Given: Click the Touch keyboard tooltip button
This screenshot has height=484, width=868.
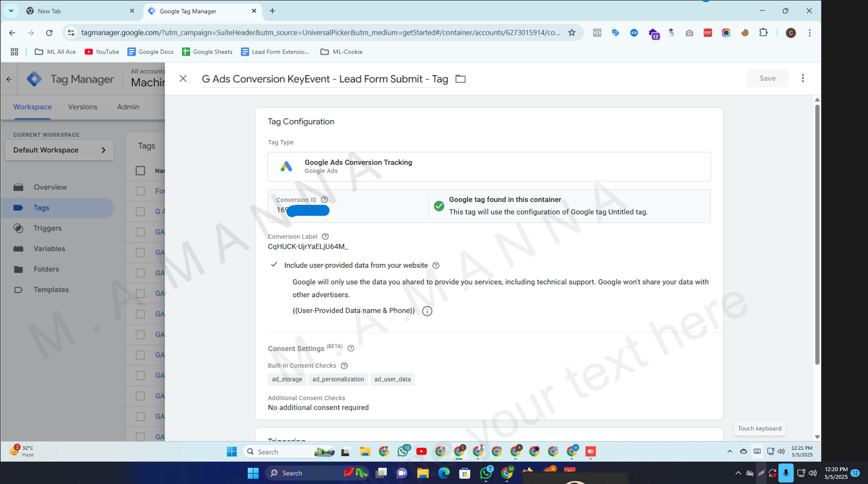Looking at the screenshot, I should tap(759, 428).
